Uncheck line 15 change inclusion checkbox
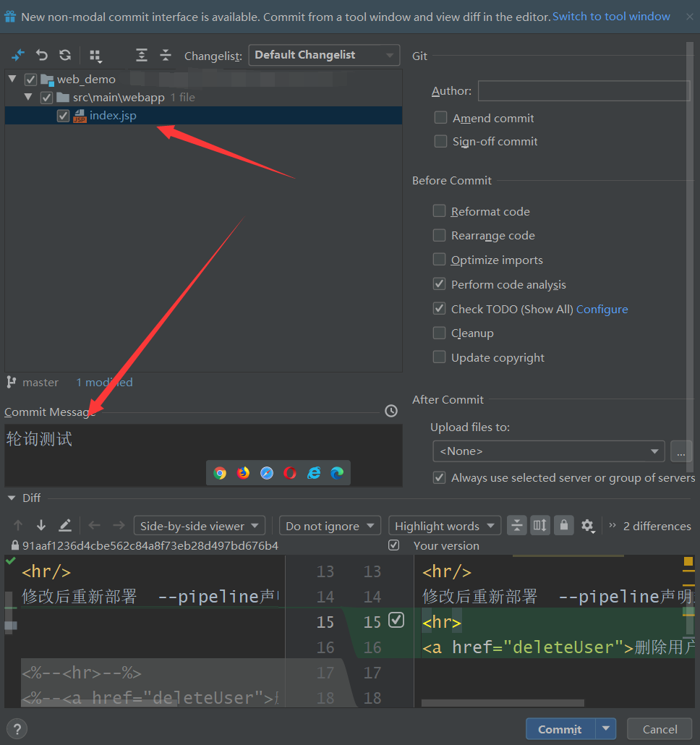This screenshot has width=700, height=745. 396,620
